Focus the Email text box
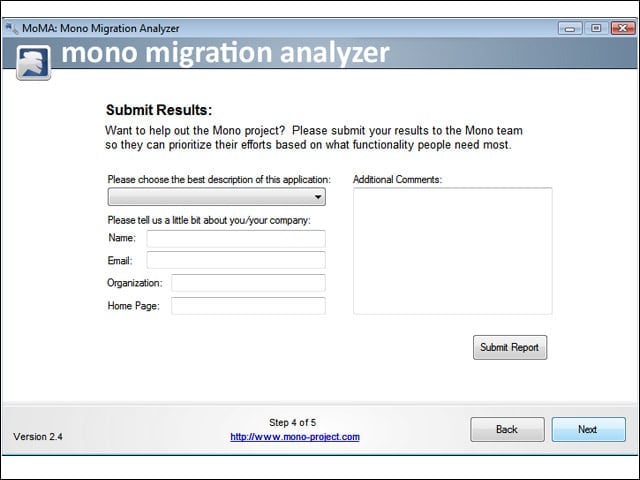The width and height of the screenshot is (640, 480). [x=236, y=260]
